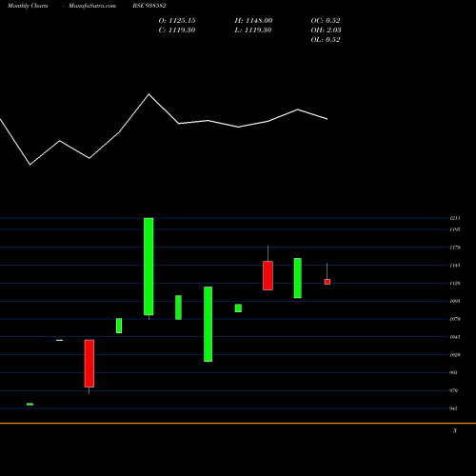Click the lowest trough of the white line
This screenshot has height=476, width=476.
click(30, 165)
